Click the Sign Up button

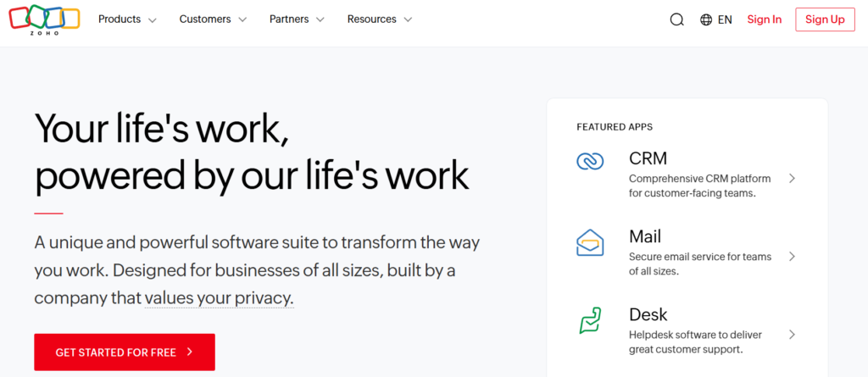(x=825, y=19)
